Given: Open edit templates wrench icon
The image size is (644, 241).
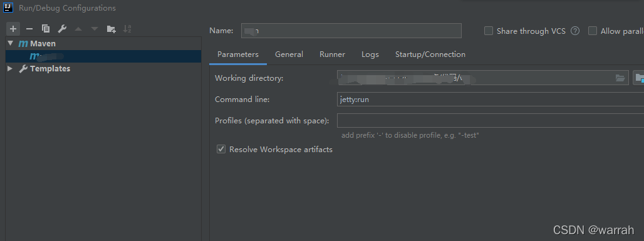Looking at the screenshot, I should 62,29.
